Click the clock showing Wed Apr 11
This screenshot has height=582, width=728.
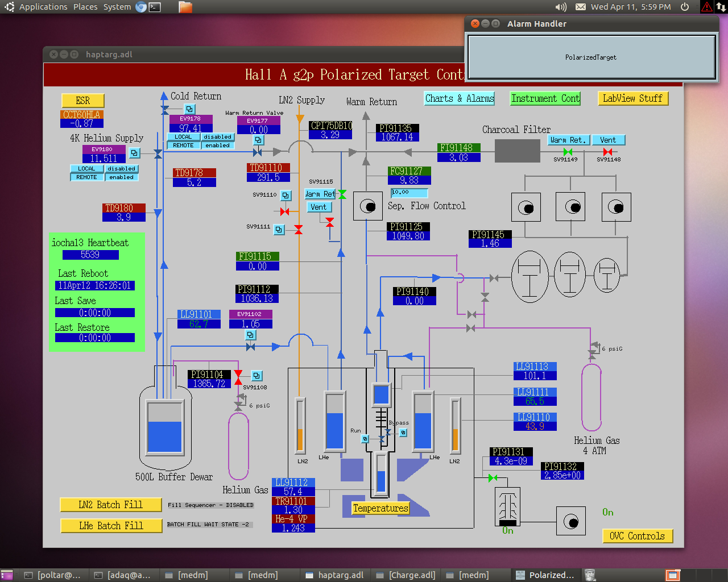pos(631,7)
